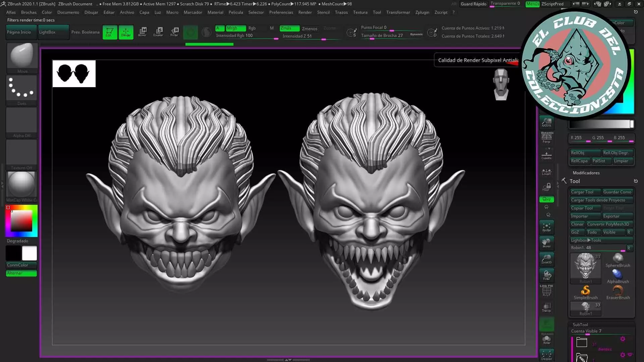644x362 pixels.
Task: Open the Alfas menu
Action: click(x=11, y=12)
